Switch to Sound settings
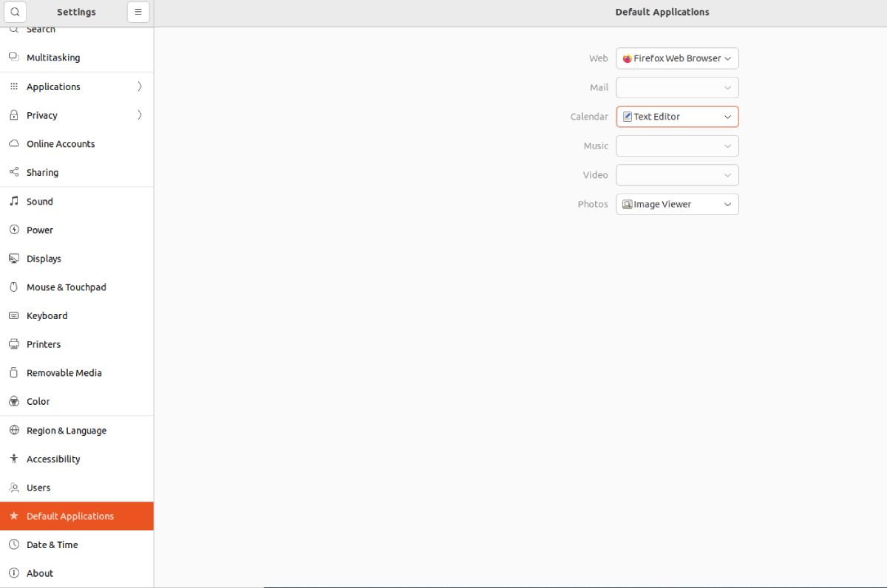This screenshot has width=887, height=588. [77, 202]
